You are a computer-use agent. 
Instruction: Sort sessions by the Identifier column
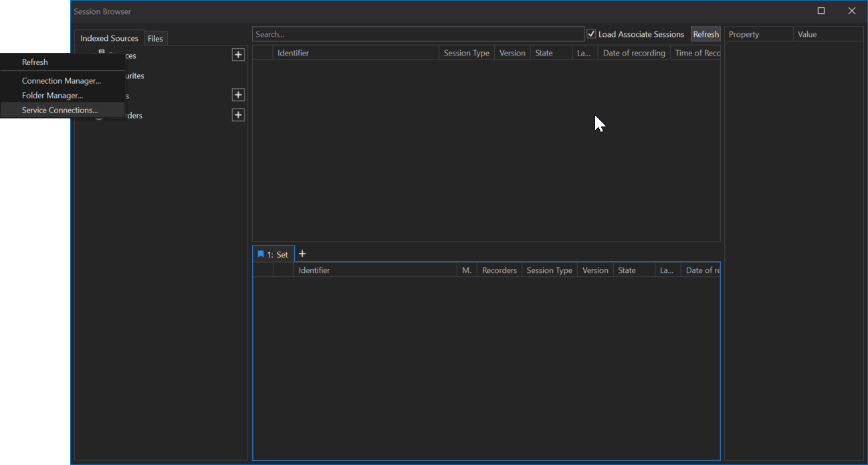coord(293,52)
